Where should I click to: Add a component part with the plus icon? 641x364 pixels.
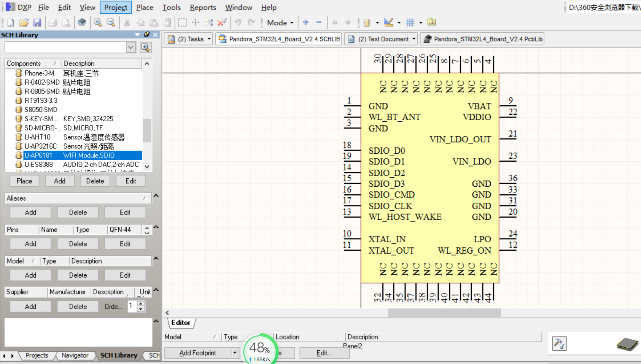[x=305, y=22]
